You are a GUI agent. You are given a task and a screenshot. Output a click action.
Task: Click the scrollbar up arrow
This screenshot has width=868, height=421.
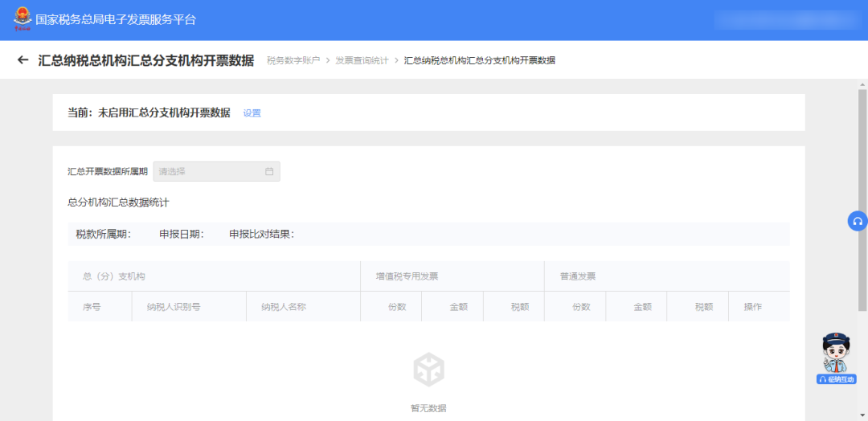(x=862, y=84)
